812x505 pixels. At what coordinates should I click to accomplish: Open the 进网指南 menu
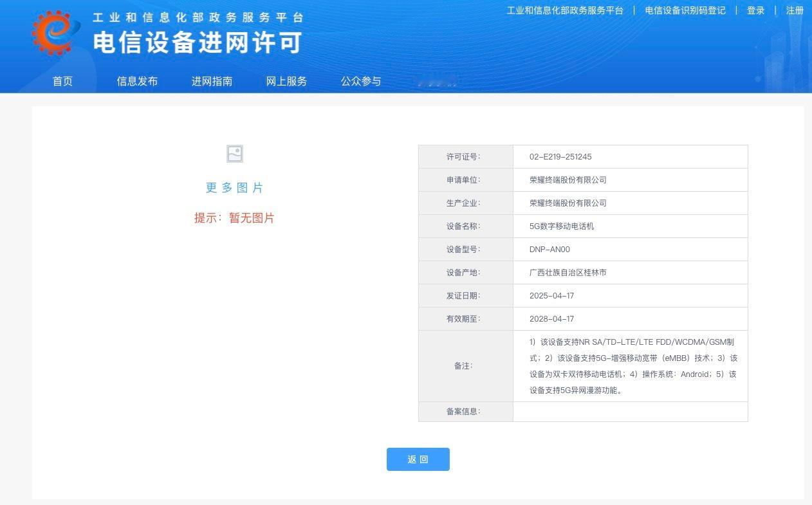(x=212, y=81)
